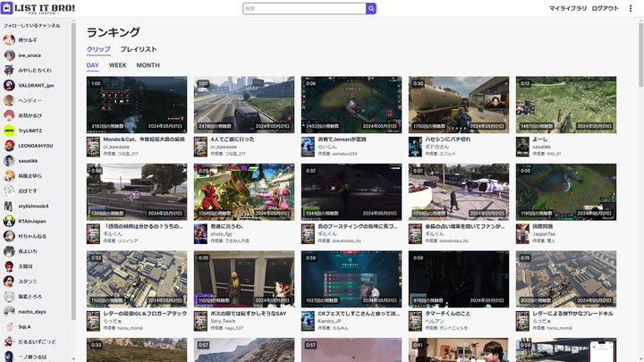Open マイライブラリ link
This screenshot has height=362, width=644.
pos(568,9)
